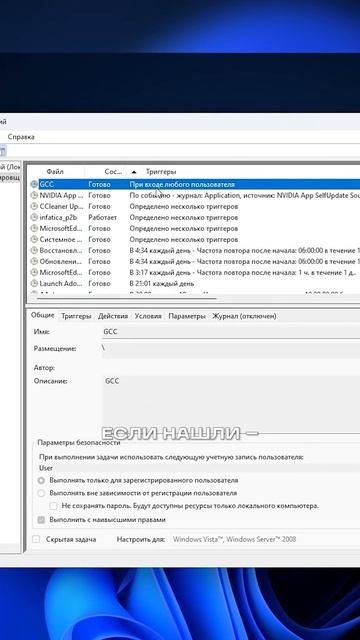
Task: Click the clock icon of Launch Ado... task
Action: (x=34, y=283)
